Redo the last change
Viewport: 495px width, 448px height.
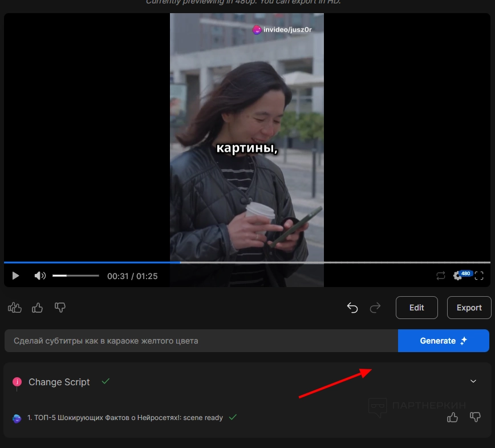pyautogui.click(x=375, y=308)
